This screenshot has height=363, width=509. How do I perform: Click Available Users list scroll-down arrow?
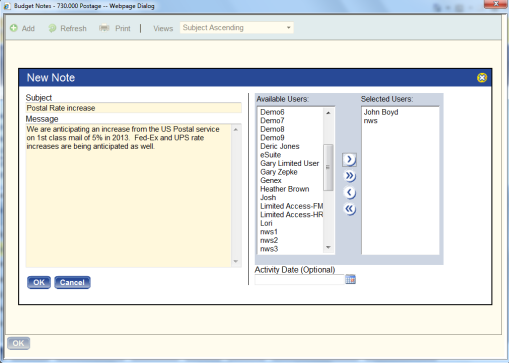[x=328, y=247]
